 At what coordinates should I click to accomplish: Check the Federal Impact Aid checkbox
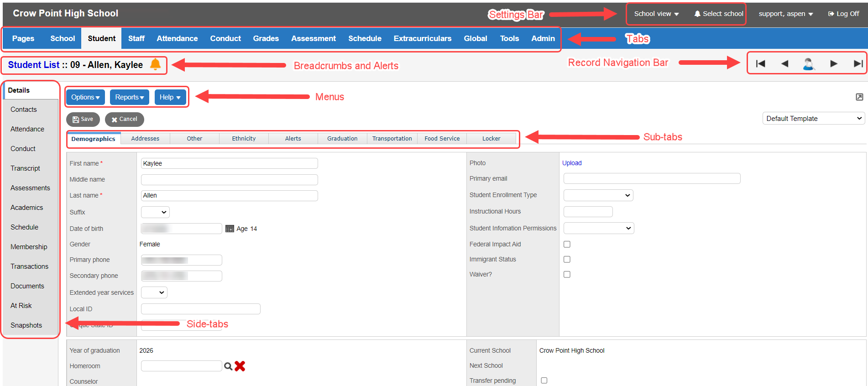(x=567, y=244)
